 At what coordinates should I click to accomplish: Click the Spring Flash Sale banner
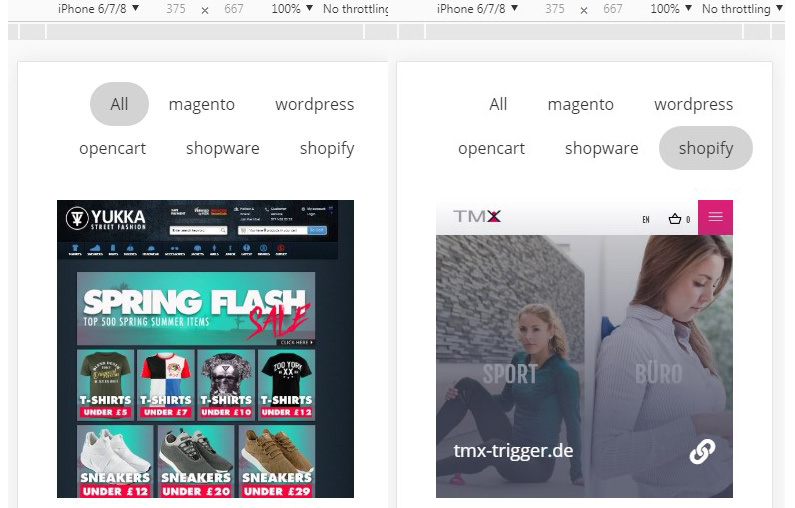pyautogui.click(x=196, y=309)
